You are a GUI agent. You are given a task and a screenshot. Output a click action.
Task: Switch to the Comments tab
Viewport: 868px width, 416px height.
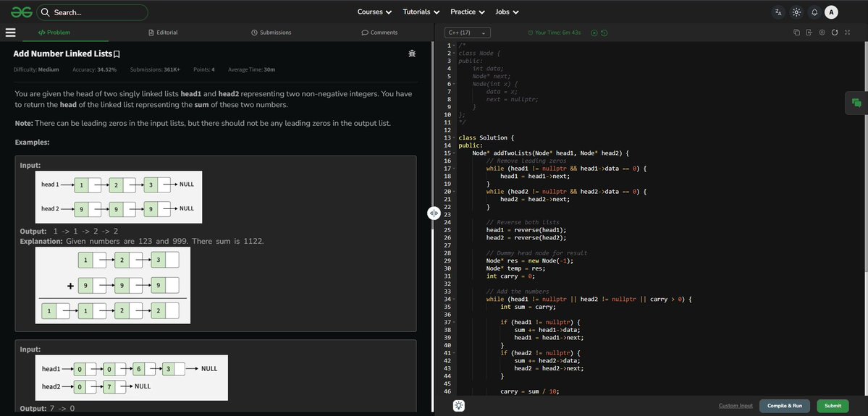(379, 33)
